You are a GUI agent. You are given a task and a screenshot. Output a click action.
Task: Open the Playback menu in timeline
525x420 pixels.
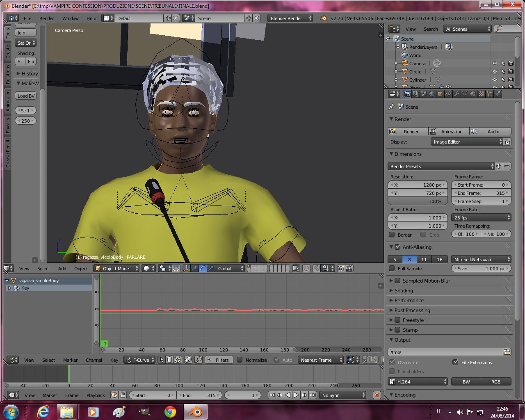tap(96, 395)
